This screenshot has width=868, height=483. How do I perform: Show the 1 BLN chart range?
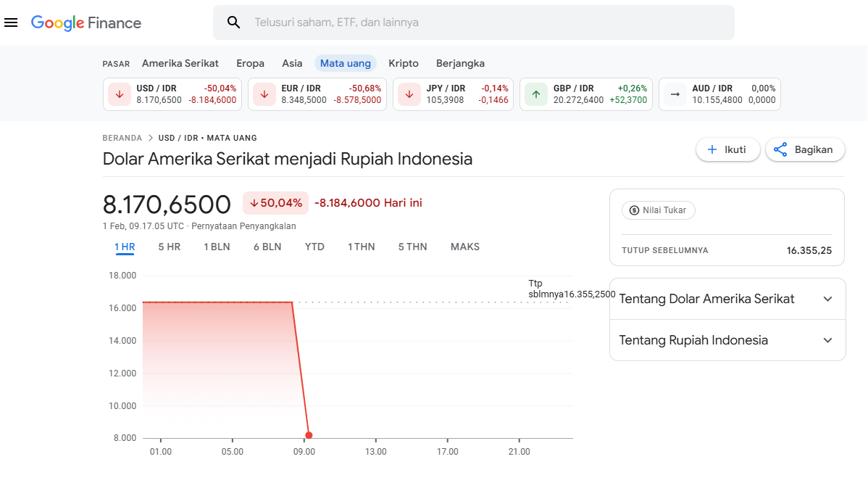[217, 247]
